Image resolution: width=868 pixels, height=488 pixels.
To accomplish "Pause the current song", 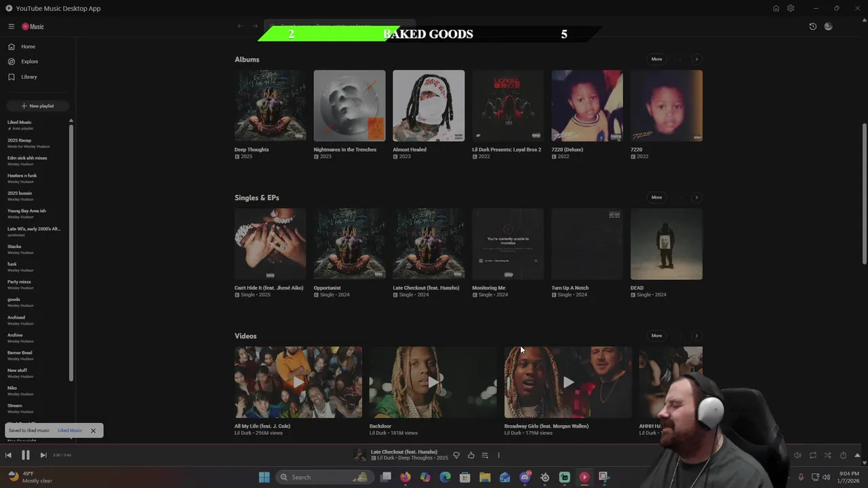I will [x=25, y=455].
